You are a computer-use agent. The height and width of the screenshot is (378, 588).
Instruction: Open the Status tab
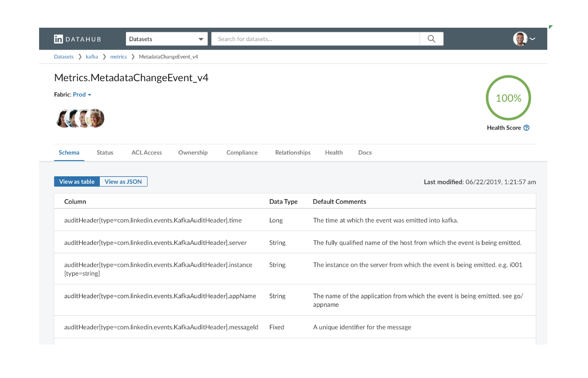coord(105,153)
